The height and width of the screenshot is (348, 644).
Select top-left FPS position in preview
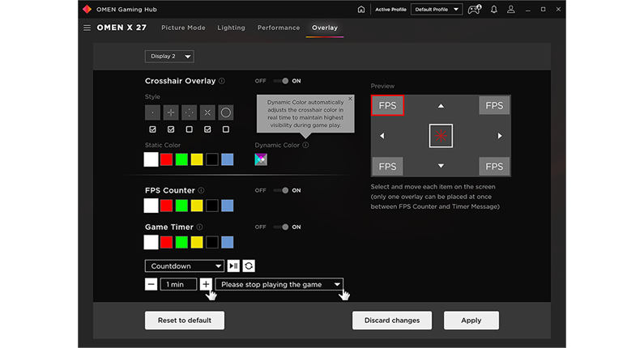click(x=387, y=105)
